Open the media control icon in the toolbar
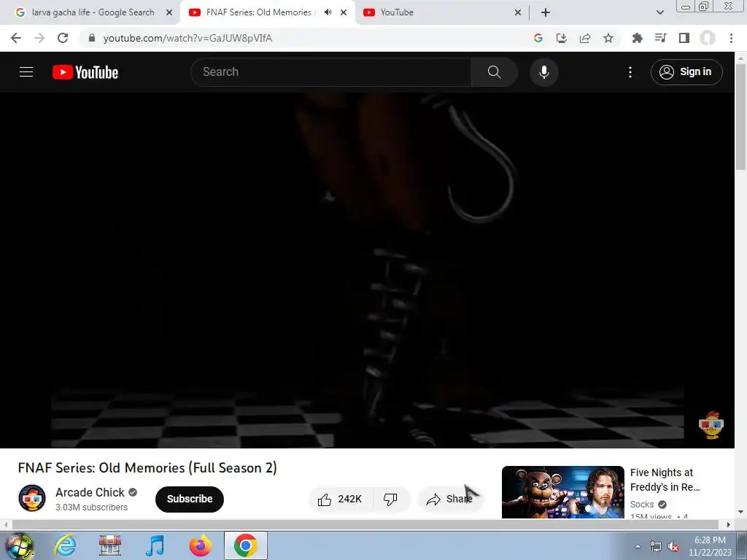Image resolution: width=747 pixels, height=560 pixels. pos(661,38)
